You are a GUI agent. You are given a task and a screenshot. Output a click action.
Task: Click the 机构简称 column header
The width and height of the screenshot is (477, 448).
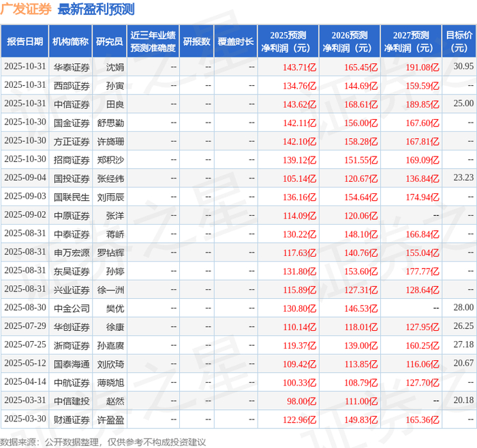(x=70, y=42)
